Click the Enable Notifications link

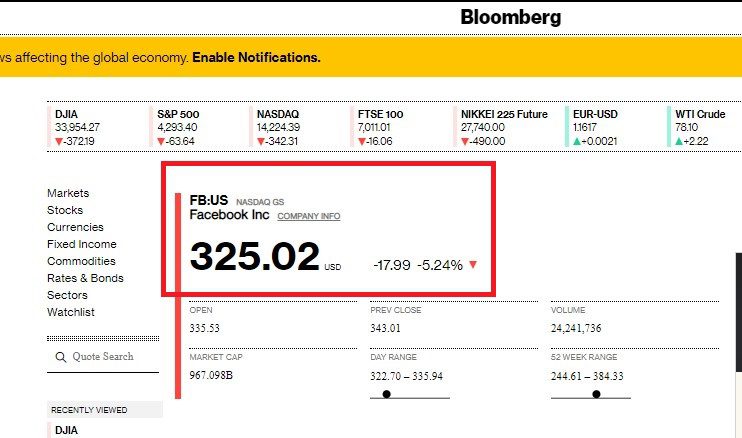pyautogui.click(x=256, y=57)
